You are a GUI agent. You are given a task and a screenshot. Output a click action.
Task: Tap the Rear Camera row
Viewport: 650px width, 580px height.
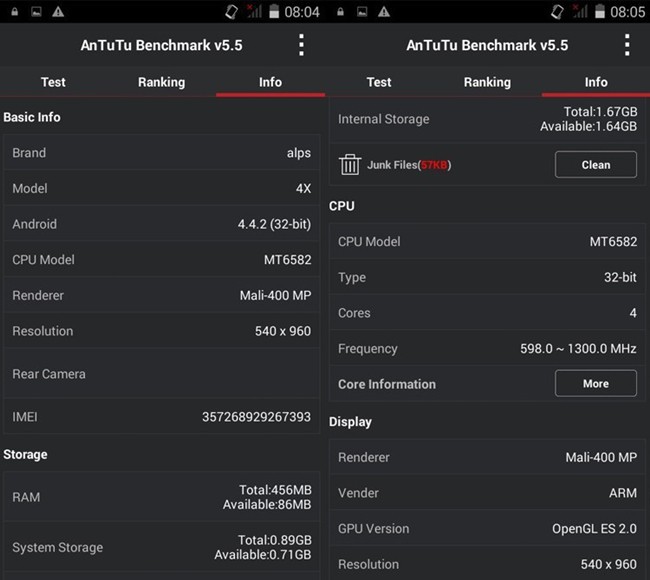pyautogui.click(x=161, y=374)
